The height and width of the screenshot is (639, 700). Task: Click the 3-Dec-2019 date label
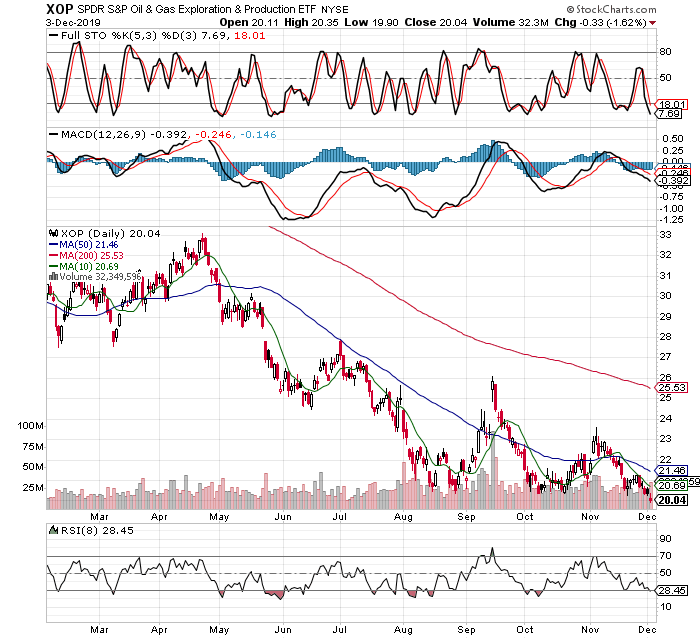pos(73,22)
